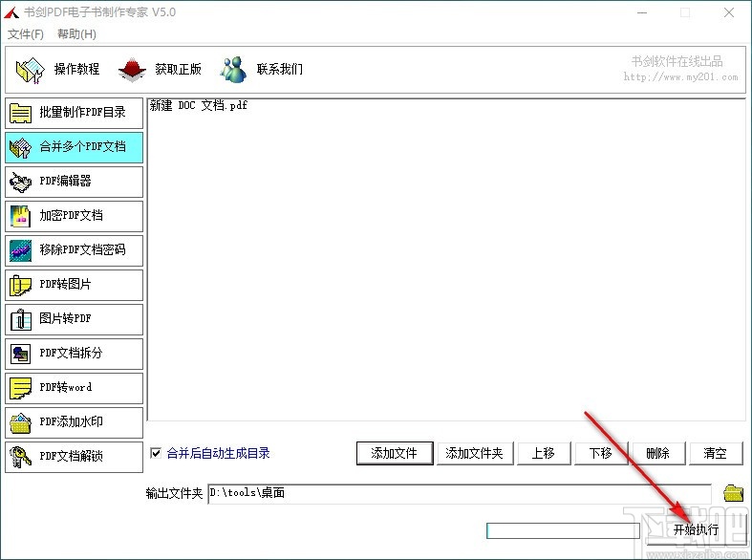Click the 添加文件夹 button
752x560 pixels.
pos(475,453)
